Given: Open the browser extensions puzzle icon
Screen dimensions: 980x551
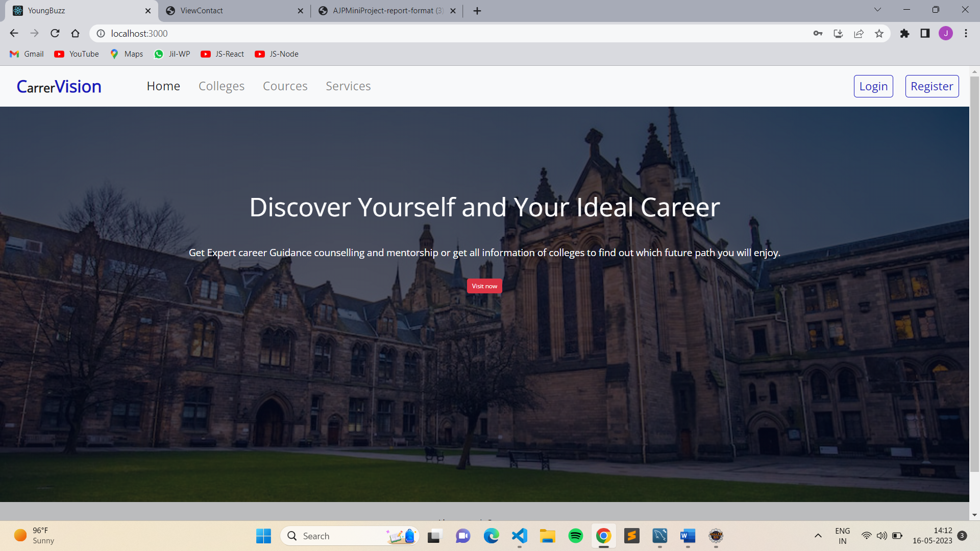Looking at the screenshot, I should click(904, 33).
